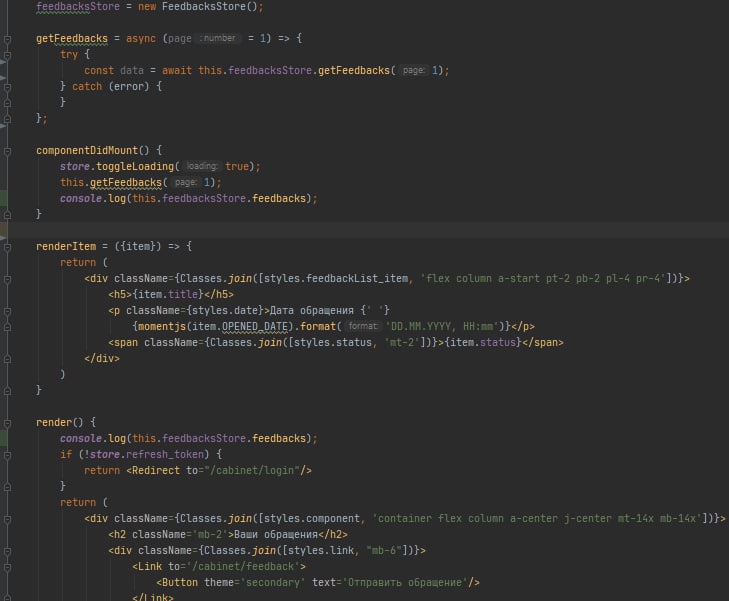Click the unused 'data' variable
Image resolution: width=729 pixels, height=601 pixels.
(132, 70)
